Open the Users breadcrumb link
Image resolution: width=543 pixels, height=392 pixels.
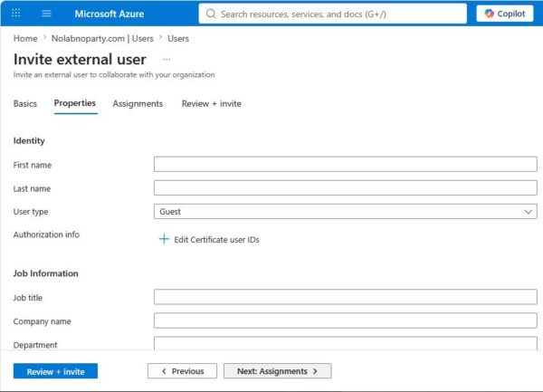[x=178, y=38]
